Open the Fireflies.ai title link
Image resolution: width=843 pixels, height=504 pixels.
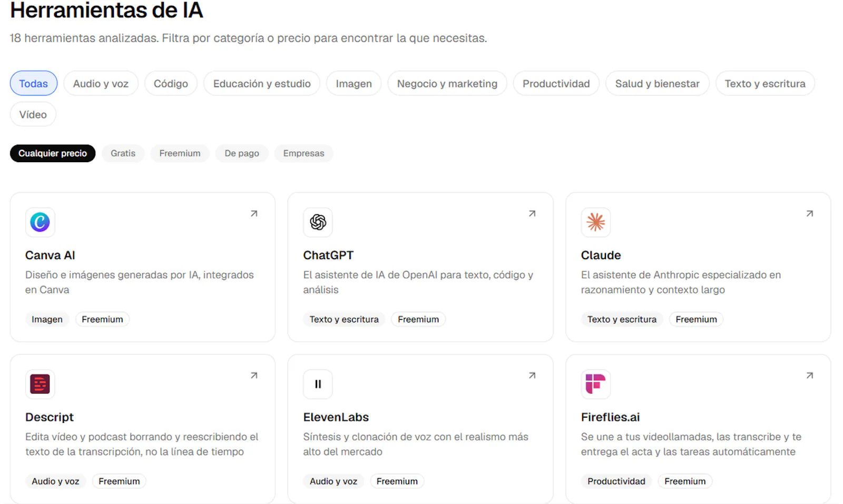(x=610, y=417)
